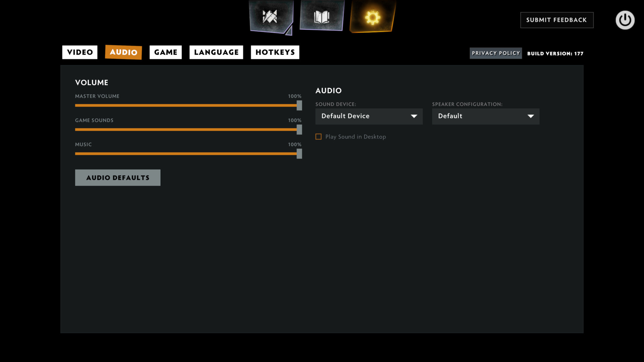Viewport: 644px width, 362px height.
Task: Click the Music volume slider handle
Action: (299, 154)
